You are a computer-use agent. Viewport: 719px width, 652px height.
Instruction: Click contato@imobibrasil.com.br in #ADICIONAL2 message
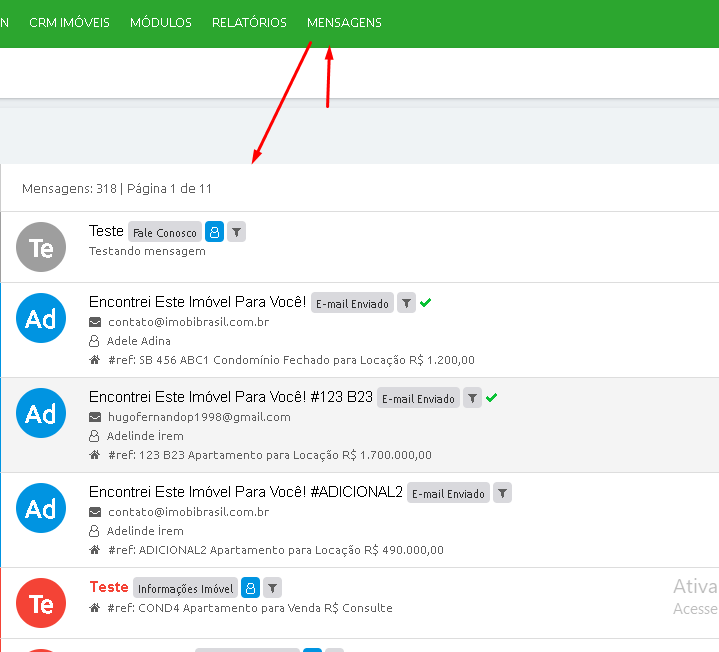coord(188,512)
